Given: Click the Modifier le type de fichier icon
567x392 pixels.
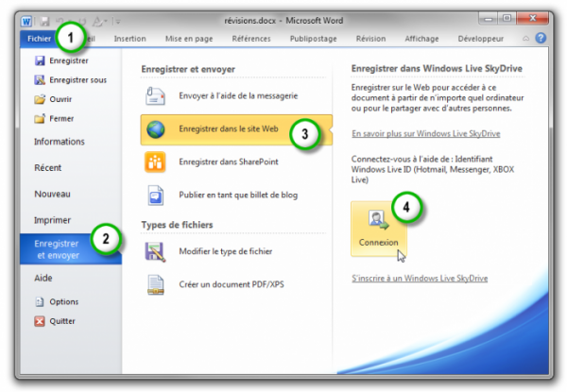Looking at the screenshot, I should pos(155,252).
